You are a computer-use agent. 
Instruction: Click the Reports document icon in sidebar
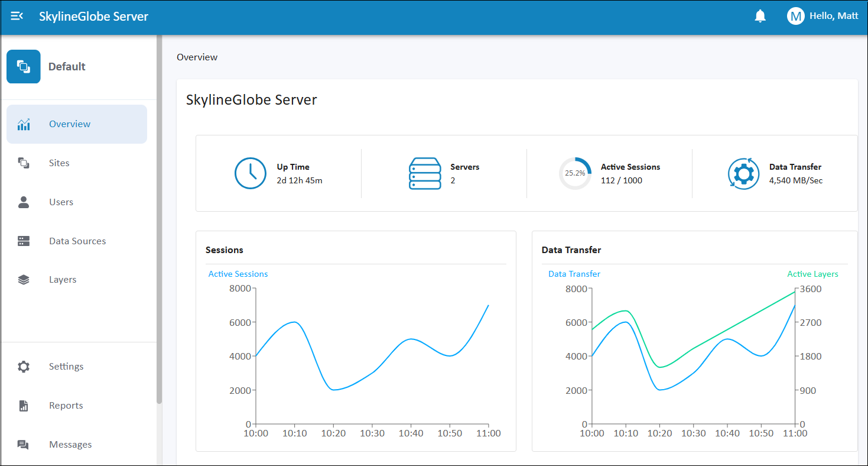point(24,406)
